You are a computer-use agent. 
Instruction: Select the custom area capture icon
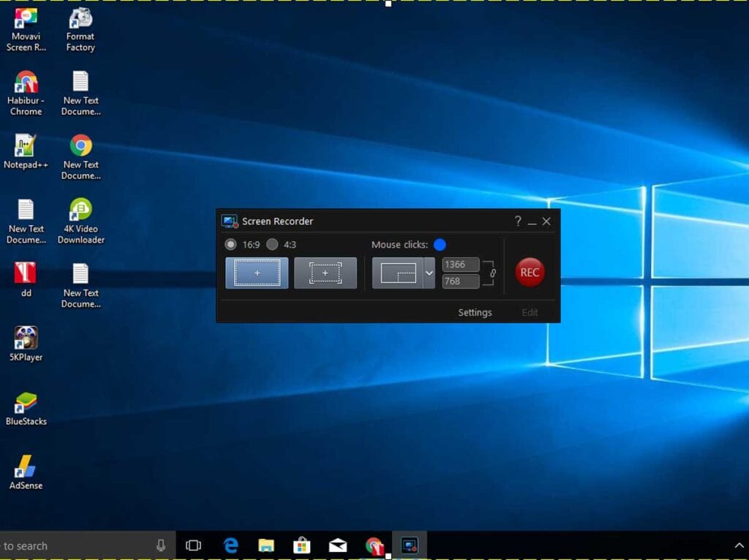[325, 272]
